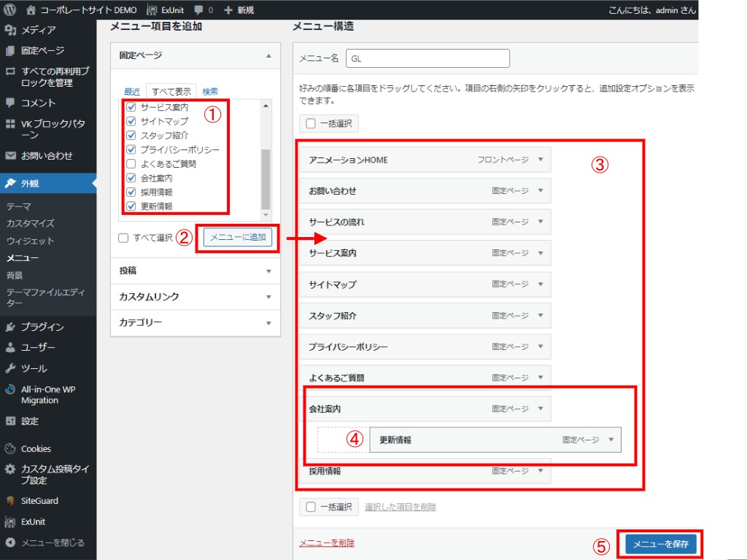Click the page list scrollbar
Image resolution: width=747 pixels, height=560 pixels.
[266, 179]
